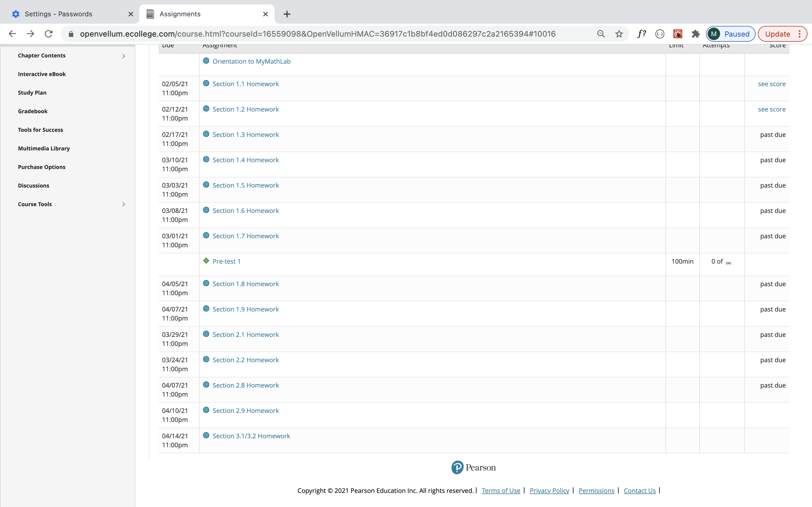Viewport: 812px width, 507px height.
Task: Open the Chrome three-dot Update menu
Action: 800,34
